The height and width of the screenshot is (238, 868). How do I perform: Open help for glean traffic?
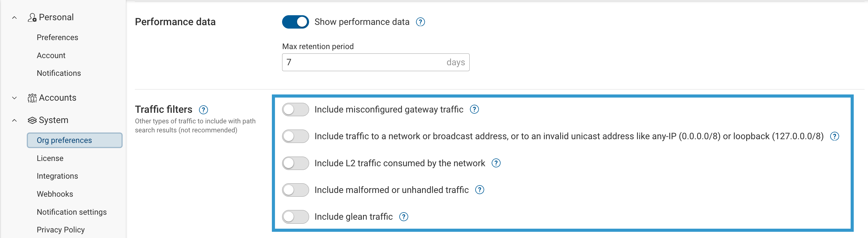point(404,217)
